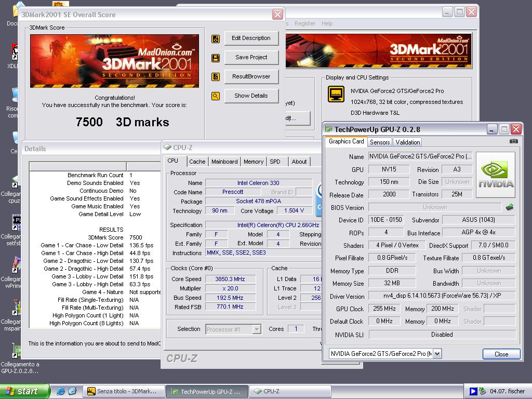Click the Multiplier value x 20.0

coord(230,288)
